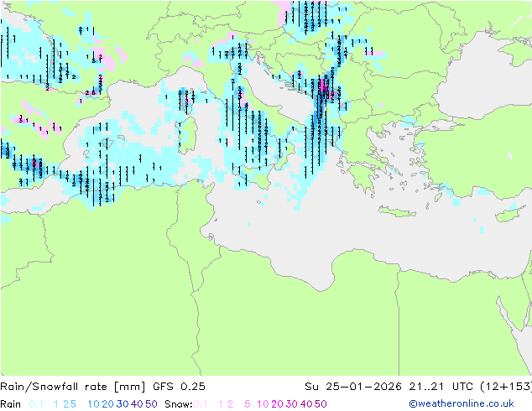Select the '21..21 UTC' time text
This screenshot has height=411, width=532.
click(x=441, y=387)
